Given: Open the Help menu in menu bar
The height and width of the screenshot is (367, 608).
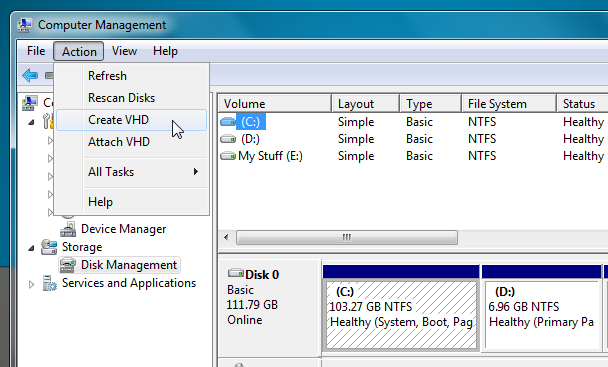Looking at the screenshot, I should 165,51.
